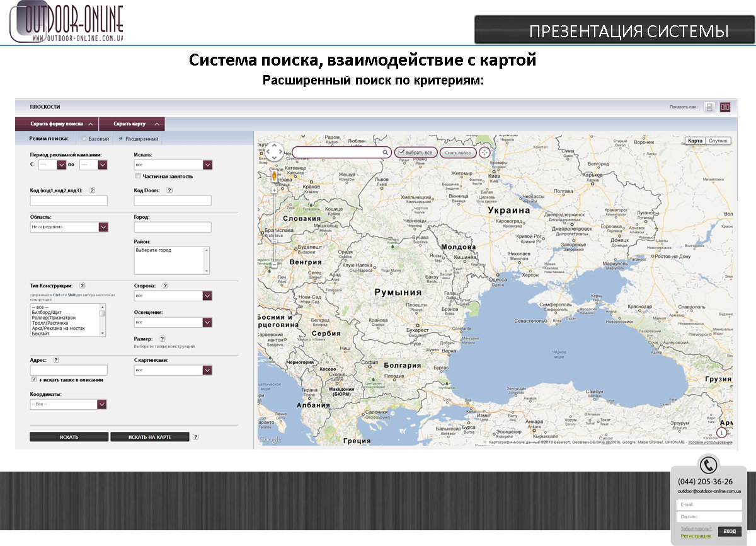This screenshot has width=756, height=546.
Task: Open help icon next to Сторона
Action: coord(166,286)
